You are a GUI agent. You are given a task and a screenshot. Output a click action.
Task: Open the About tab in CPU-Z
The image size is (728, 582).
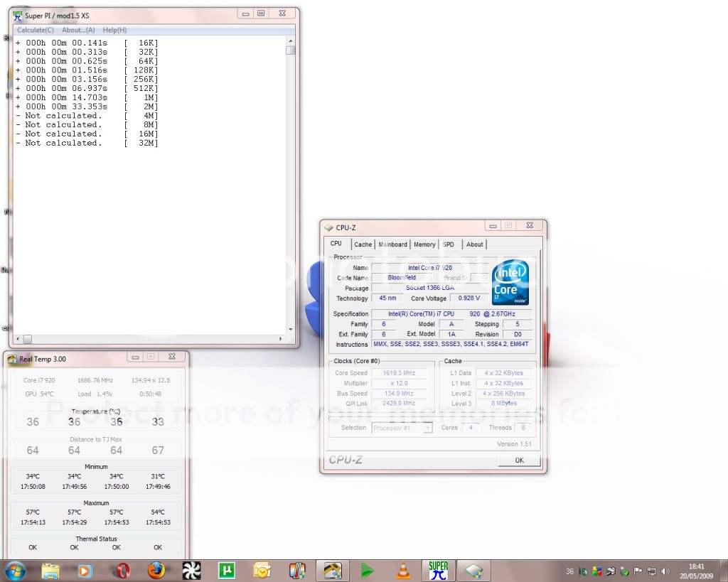pos(474,244)
